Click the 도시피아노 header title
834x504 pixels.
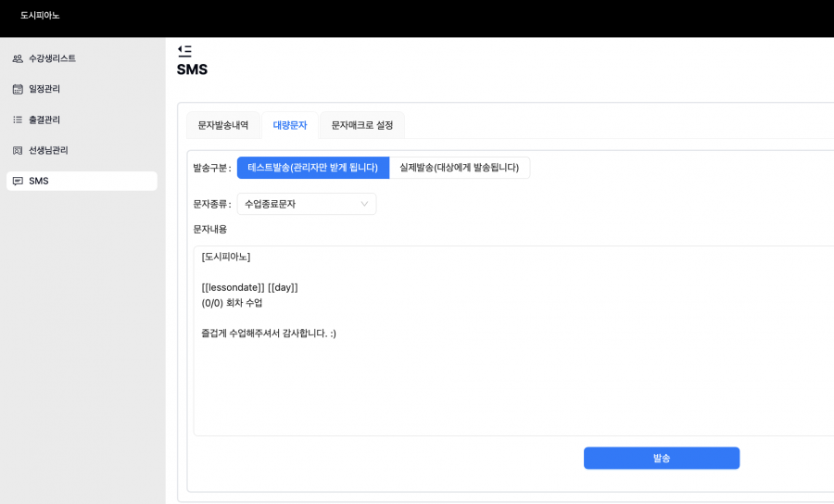pyautogui.click(x=40, y=16)
